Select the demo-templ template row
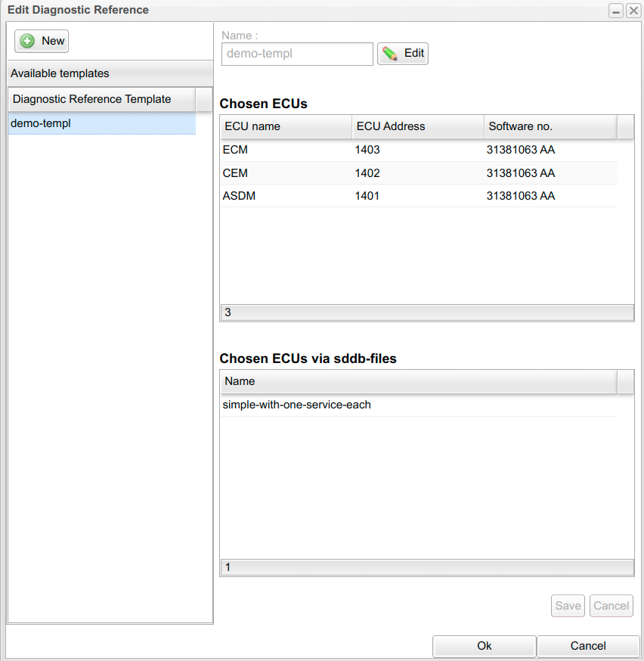 pos(101,123)
